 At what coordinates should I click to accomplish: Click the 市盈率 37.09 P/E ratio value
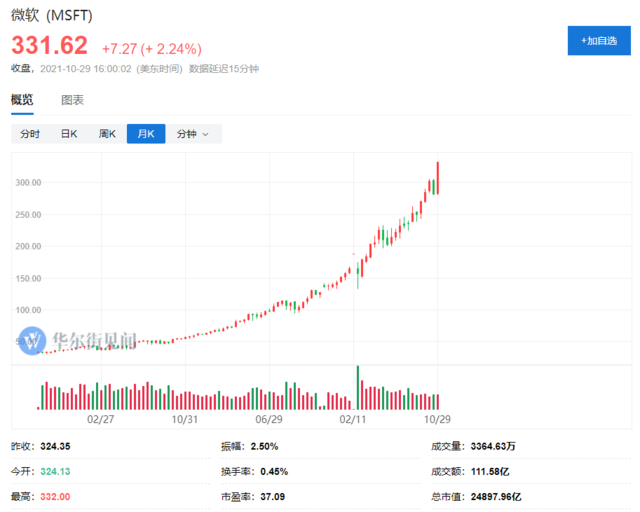click(x=273, y=497)
